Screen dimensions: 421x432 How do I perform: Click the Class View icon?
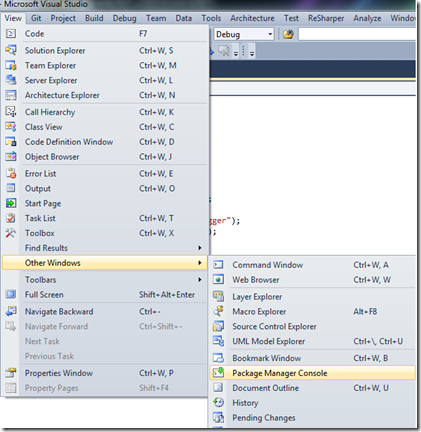click(x=11, y=127)
